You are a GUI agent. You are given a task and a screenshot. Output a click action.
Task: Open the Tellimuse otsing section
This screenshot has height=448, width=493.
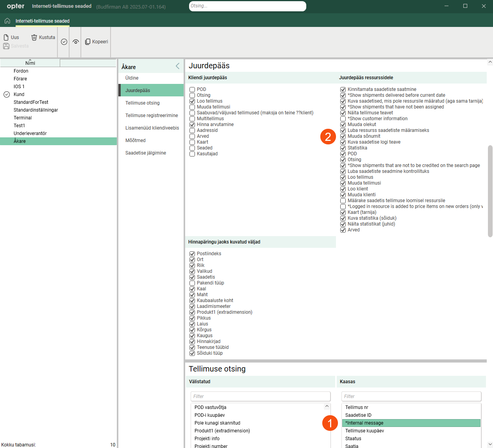(x=143, y=103)
